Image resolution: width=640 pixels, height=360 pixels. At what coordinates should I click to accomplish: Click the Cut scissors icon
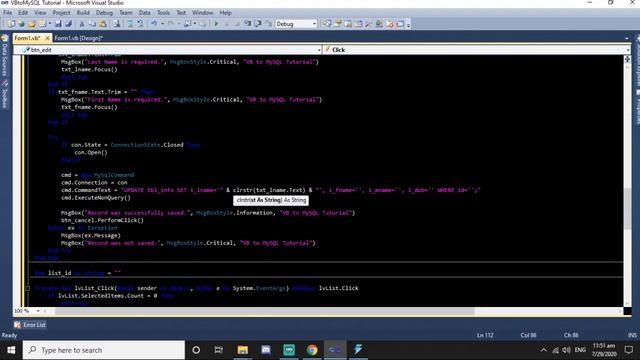(x=82, y=24)
